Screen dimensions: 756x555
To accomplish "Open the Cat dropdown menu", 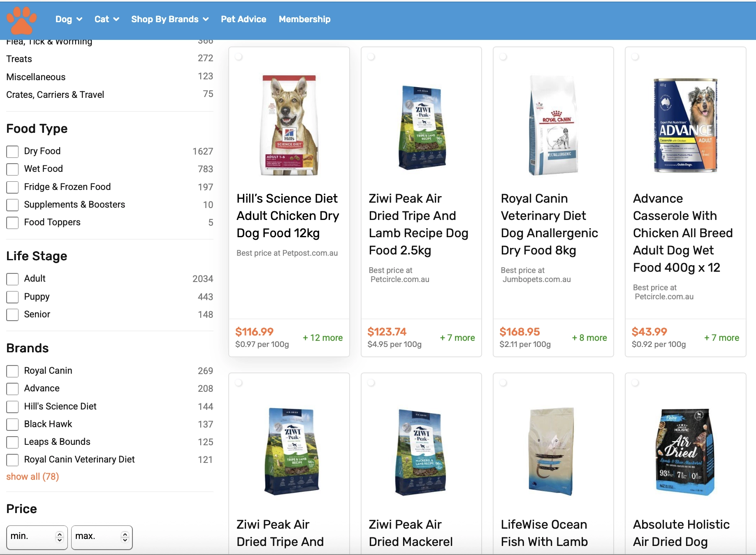I will [x=107, y=19].
